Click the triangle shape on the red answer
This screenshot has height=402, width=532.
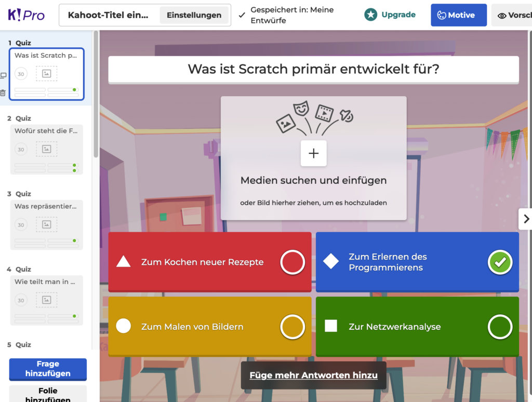(124, 262)
